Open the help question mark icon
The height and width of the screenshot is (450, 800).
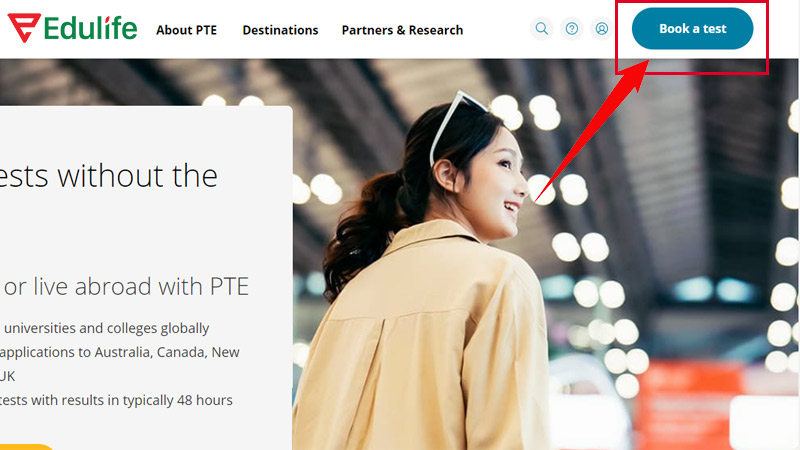click(x=571, y=29)
